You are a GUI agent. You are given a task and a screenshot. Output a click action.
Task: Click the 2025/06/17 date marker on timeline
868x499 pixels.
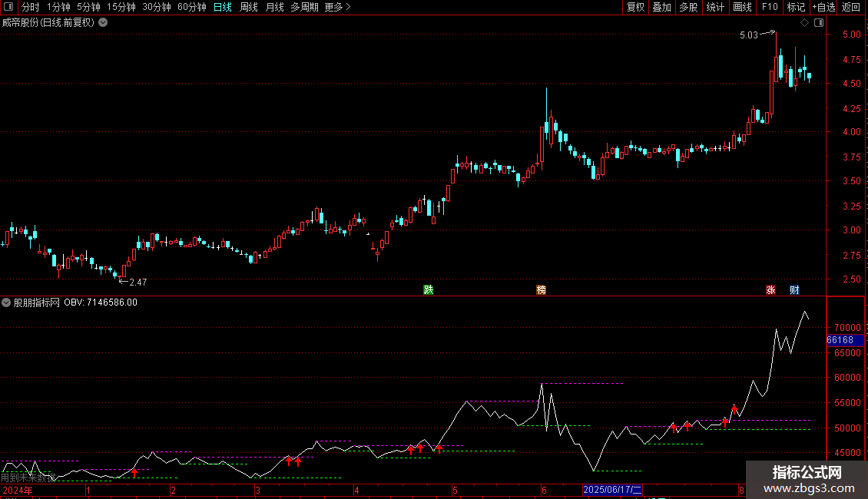coord(612,490)
